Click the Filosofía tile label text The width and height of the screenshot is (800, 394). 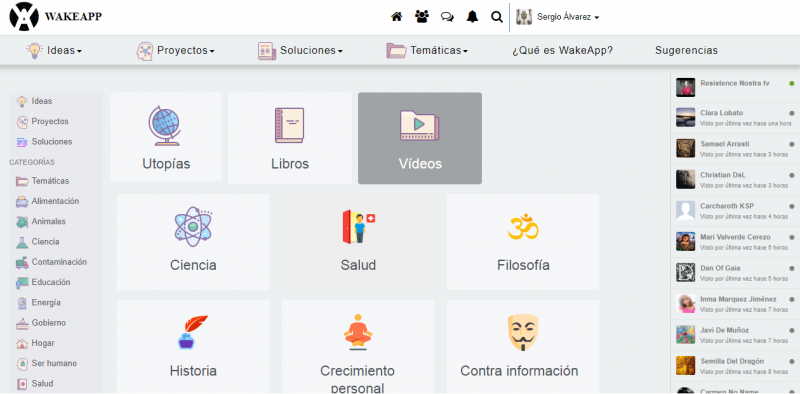pyautogui.click(x=523, y=265)
